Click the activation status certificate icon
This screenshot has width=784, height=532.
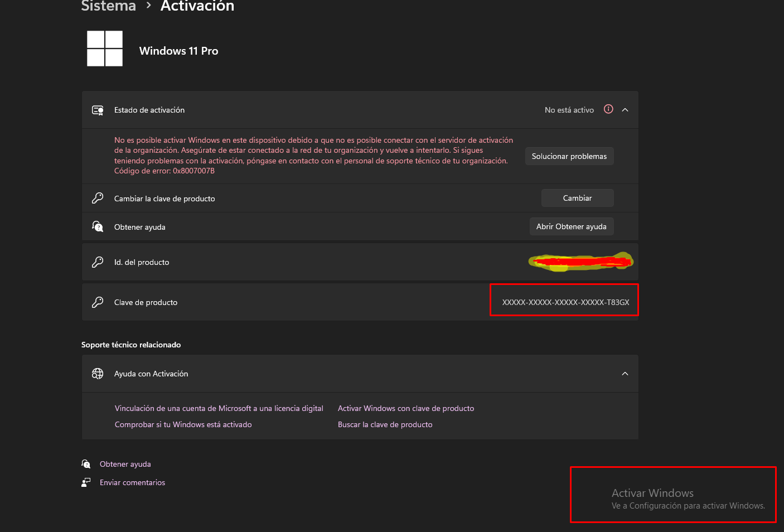98,110
